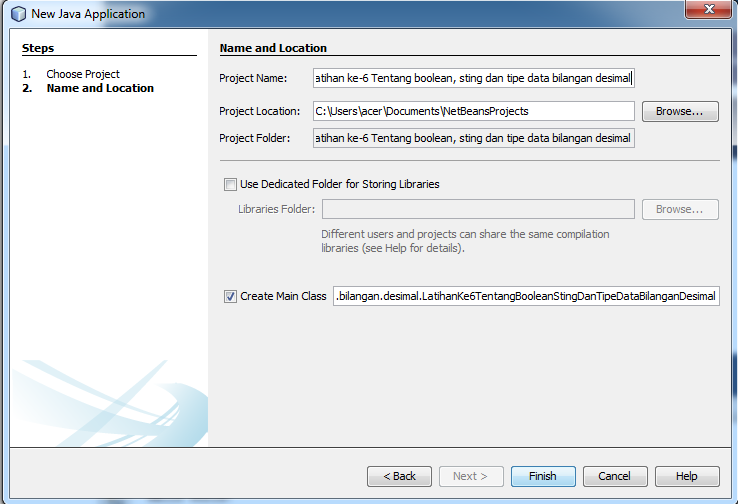
Task: Click the disabled Libraries Folder field
Action: [x=478, y=209]
